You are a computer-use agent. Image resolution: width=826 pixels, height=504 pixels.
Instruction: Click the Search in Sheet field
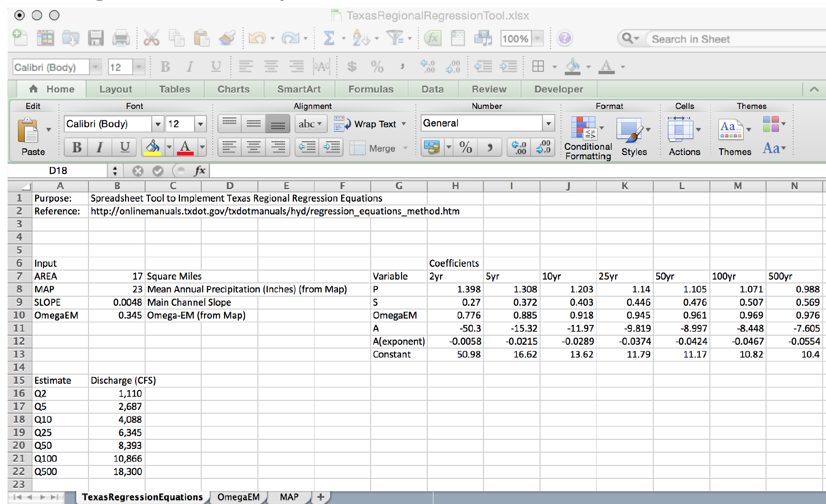tap(735, 39)
